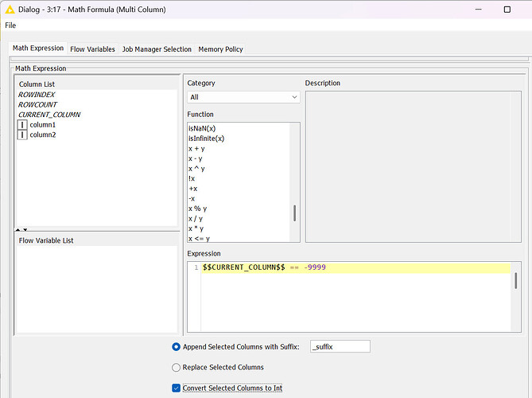This screenshot has width=532, height=398.
Task: Open the Job Manager Selection tab
Action: [x=157, y=49]
